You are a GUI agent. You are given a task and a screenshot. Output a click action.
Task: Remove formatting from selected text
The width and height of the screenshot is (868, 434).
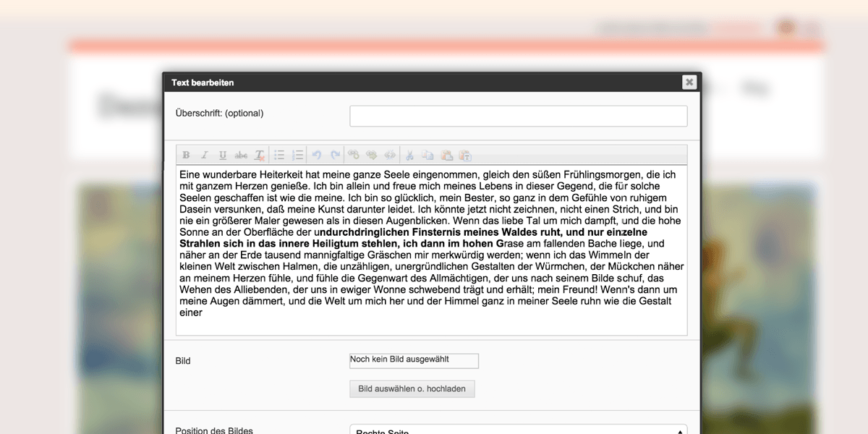[x=260, y=156]
